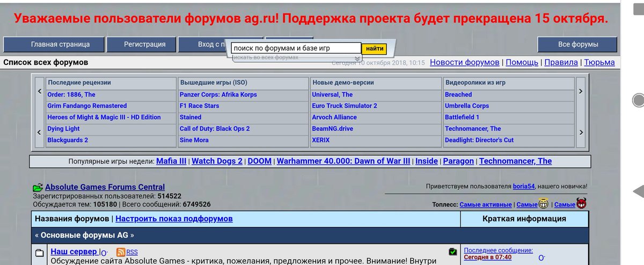The image size is (644, 265).
Task: Open review Order: 1886, The
Action: tap(71, 94)
